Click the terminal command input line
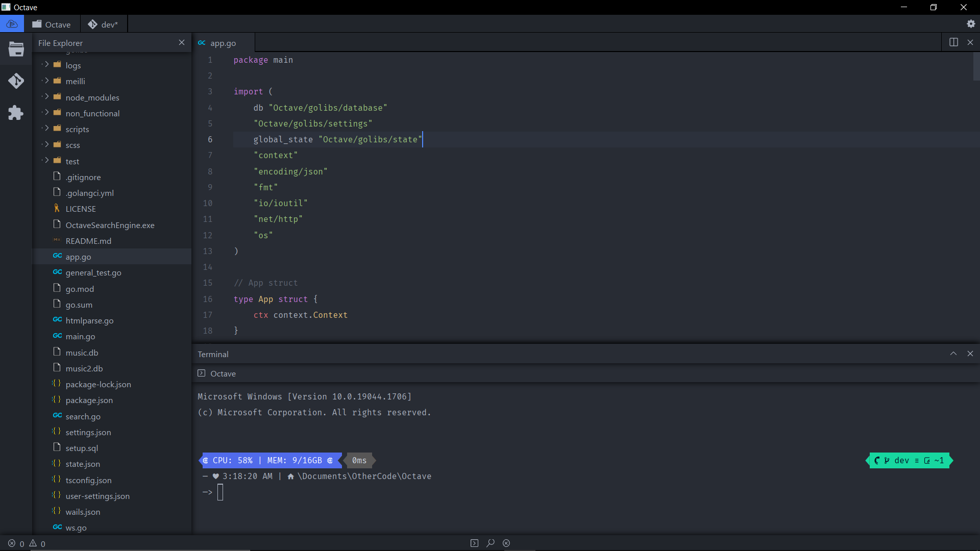 point(220,492)
